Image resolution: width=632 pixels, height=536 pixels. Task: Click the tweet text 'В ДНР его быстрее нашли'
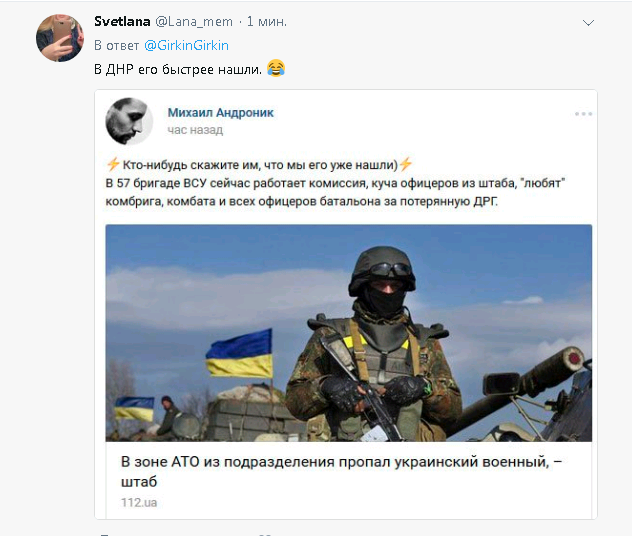(178, 69)
